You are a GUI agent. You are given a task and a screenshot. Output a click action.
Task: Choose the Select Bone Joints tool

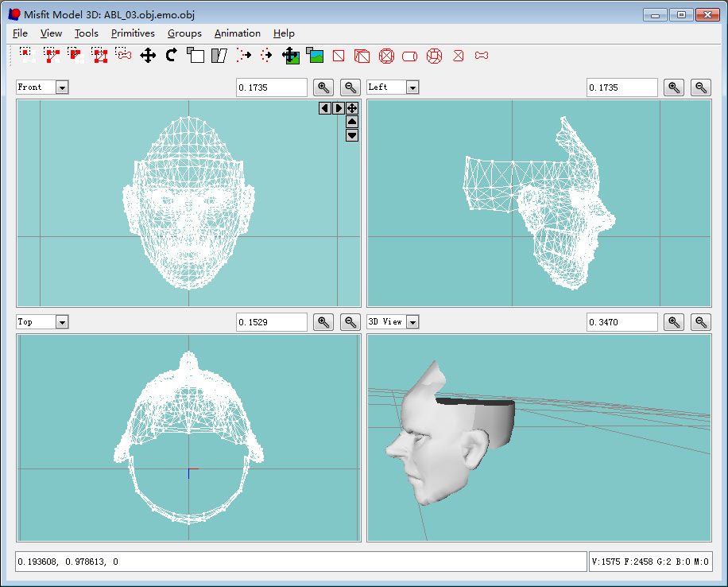pyautogui.click(x=123, y=55)
